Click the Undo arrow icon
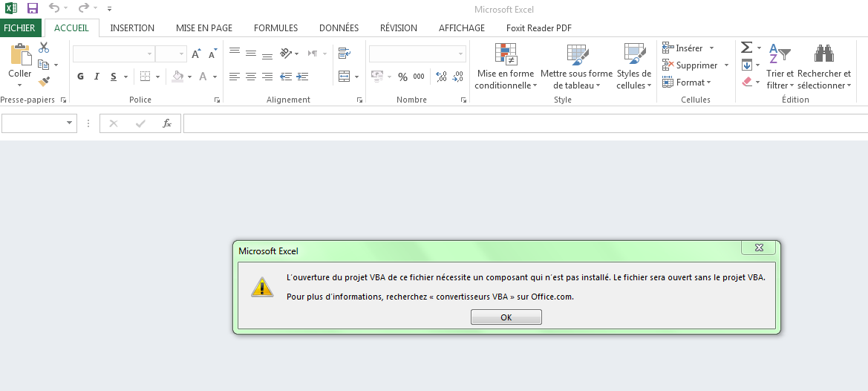The image size is (868, 391). point(53,7)
